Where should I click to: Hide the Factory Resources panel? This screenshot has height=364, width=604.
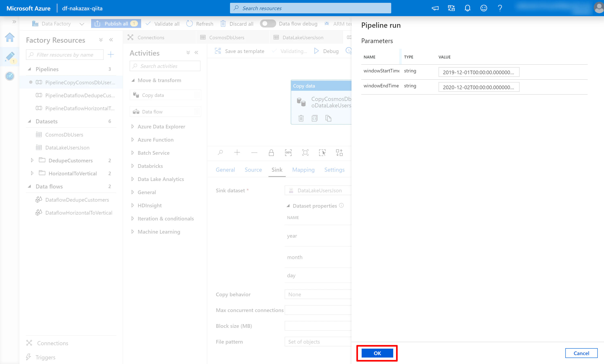click(x=111, y=40)
